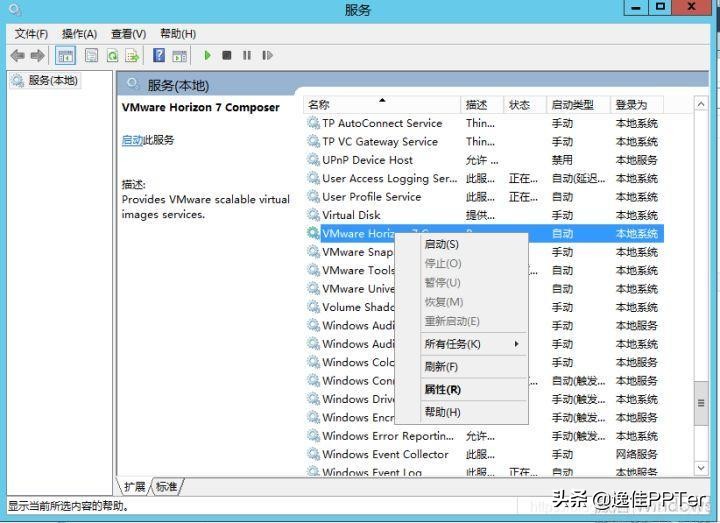Click the Restart service icon
Screen dimensions: 720x523
tap(267, 56)
